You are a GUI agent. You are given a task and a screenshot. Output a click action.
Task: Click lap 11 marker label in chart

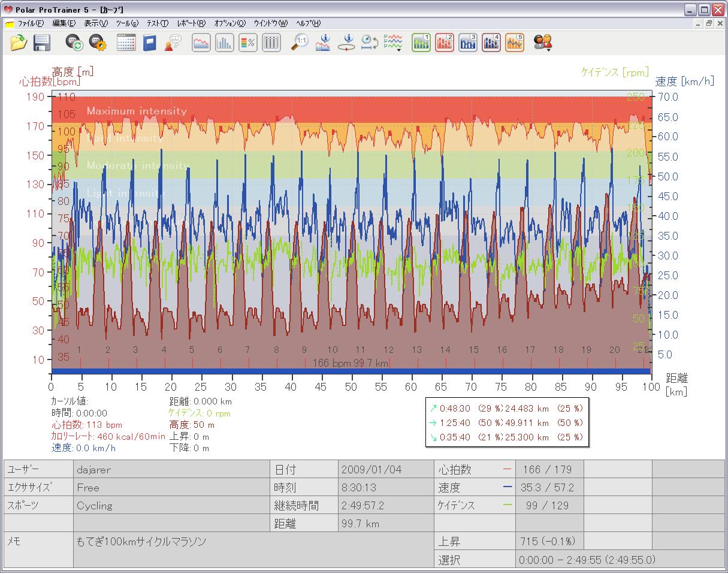tap(360, 350)
